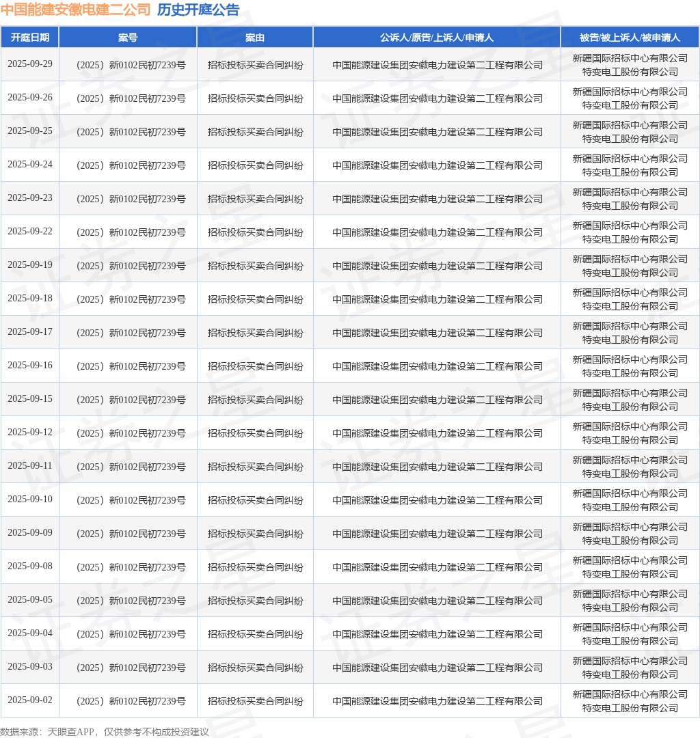Click 特变电工股份有限公司 in the 2025-09-02 row
Image resolution: width=700 pixels, height=738 pixels.
click(x=630, y=707)
